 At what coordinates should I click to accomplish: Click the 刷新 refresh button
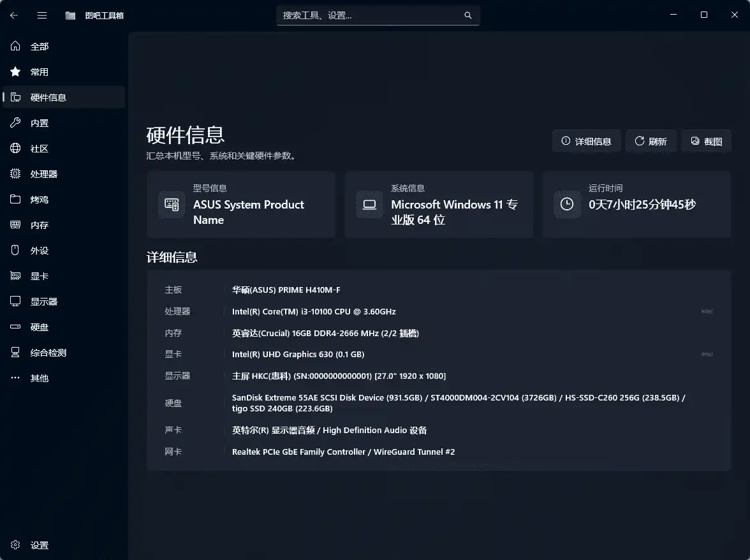(651, 141)
